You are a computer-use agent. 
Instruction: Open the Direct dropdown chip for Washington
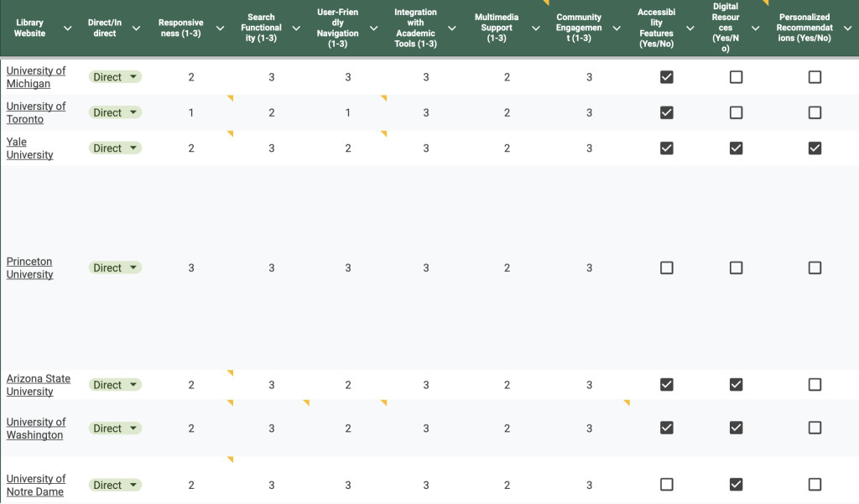115,428
